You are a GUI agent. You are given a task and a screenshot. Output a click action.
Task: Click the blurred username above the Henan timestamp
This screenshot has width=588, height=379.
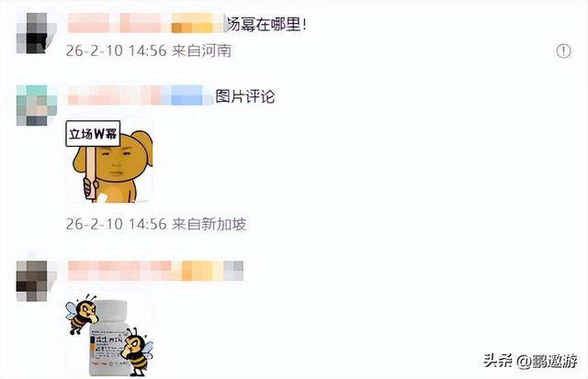[x=147, y=23]
